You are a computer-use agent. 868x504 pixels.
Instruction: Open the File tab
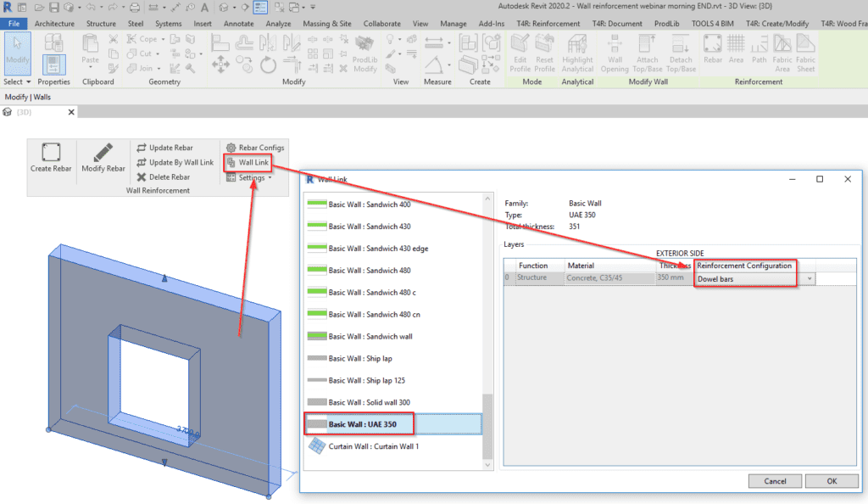[x=14, y=23]
